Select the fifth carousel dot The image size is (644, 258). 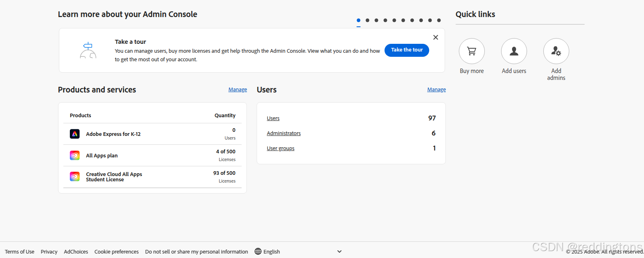click(x=394, y=20)
